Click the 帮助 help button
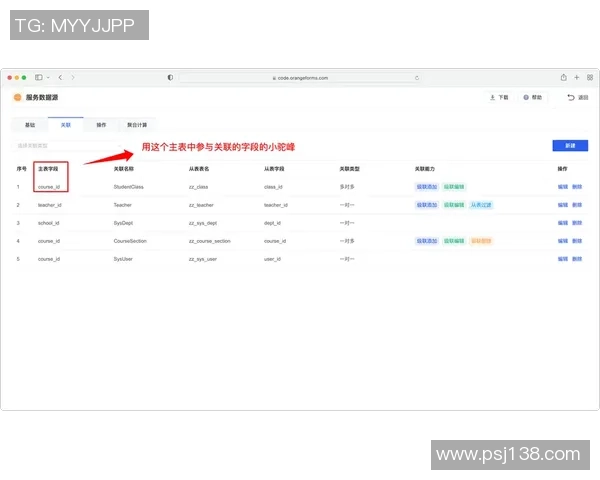The width and height of the screenshot is (600, 480). point(532,97)
